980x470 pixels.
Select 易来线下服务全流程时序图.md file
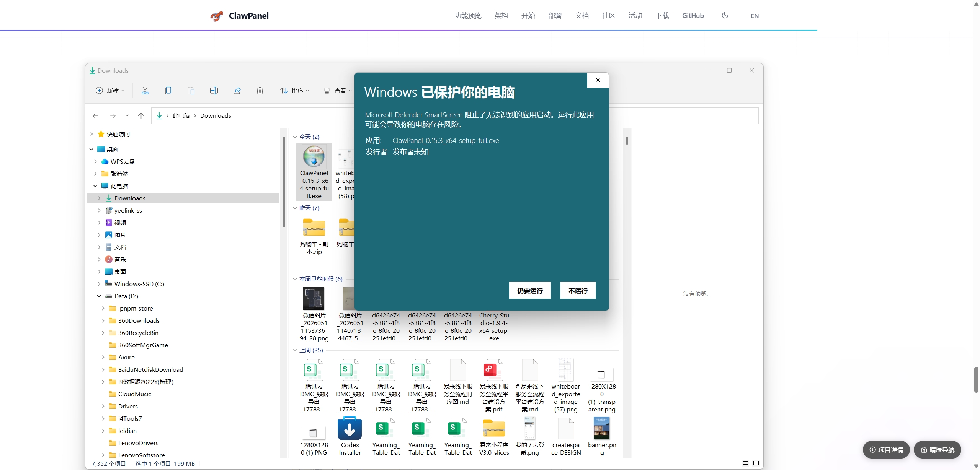point(458,382)
